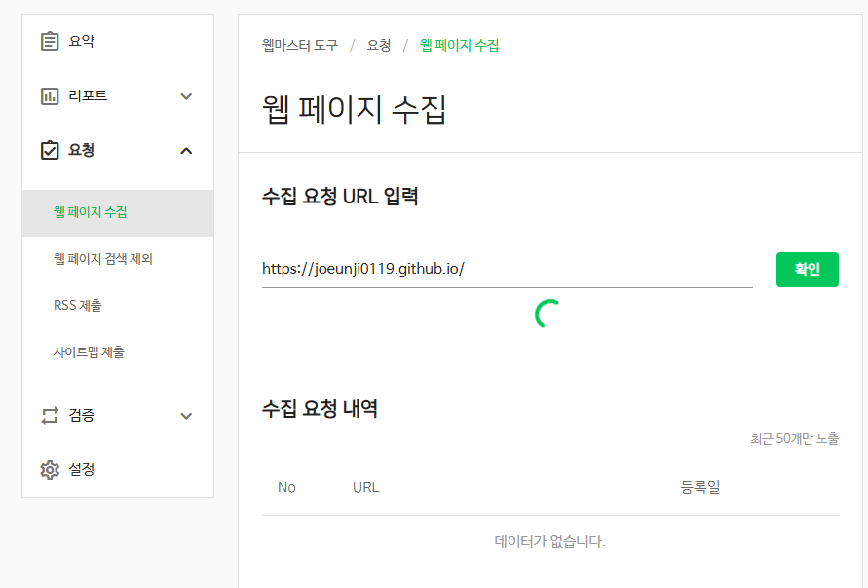The width and height of the screenshot is (868, 588).
Task: Follow the 웹마스터 도구 breadcrumb link
Action: [x=300, y=45]
